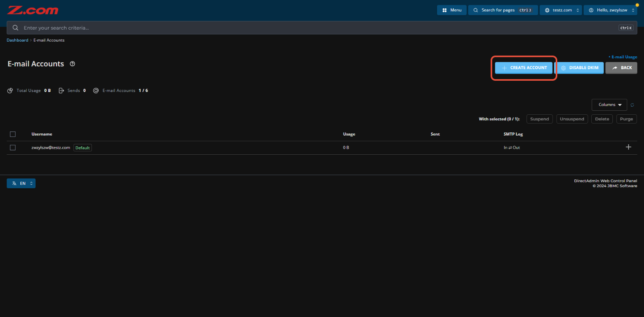Screen dimensions: 644x317
Task: Click the Create Account button
Action: coord(524,68)
